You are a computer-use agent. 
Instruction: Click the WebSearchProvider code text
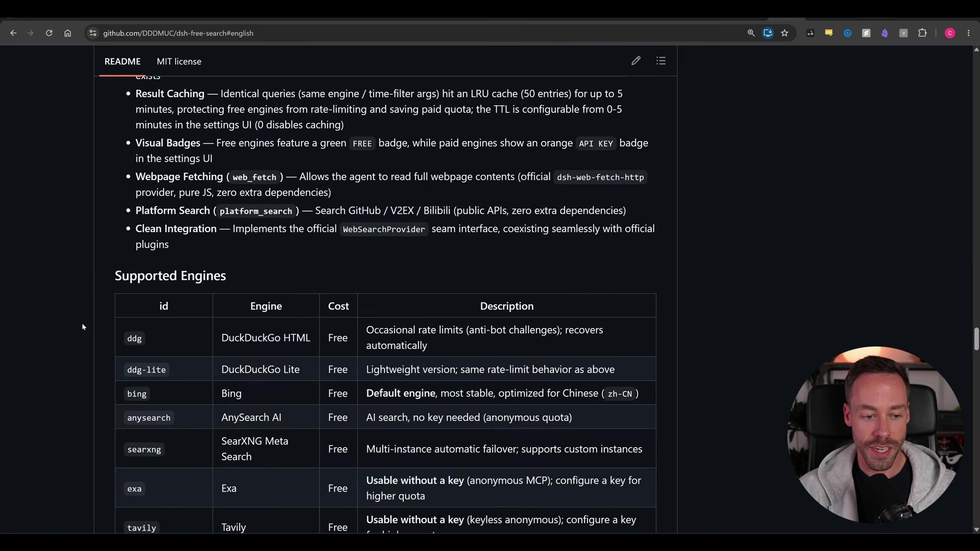384,229
